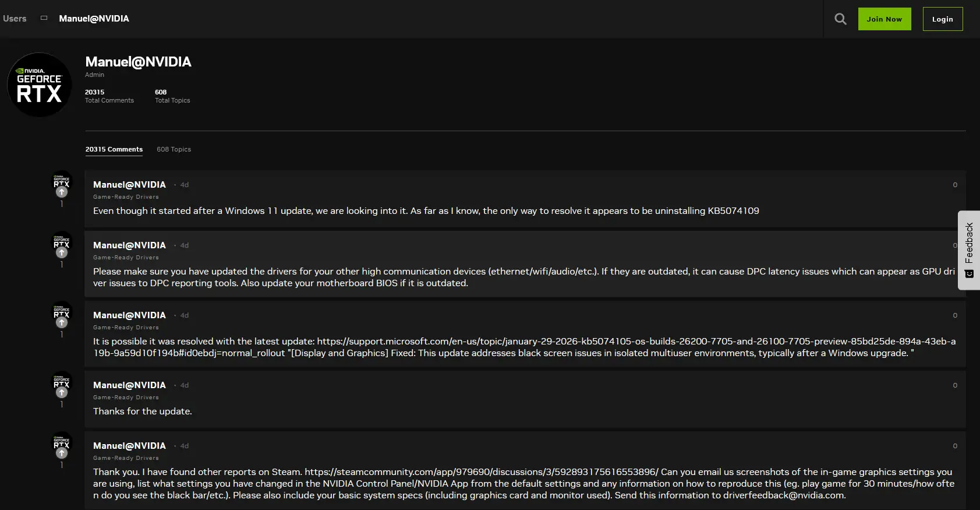Go to Users in the breadcrumb
This screenshot has width=980, height=510.
(x=15, y=19)
